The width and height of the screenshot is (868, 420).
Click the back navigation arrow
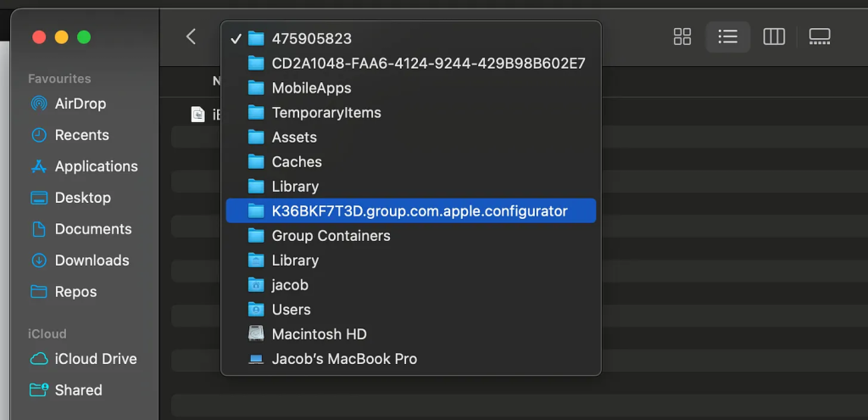pos(191,36)
